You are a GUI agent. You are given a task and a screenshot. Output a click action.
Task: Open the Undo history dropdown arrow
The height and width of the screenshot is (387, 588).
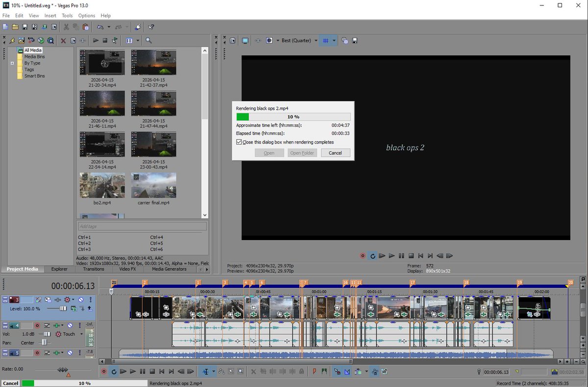pyautogui.click(x=109, y=27)
